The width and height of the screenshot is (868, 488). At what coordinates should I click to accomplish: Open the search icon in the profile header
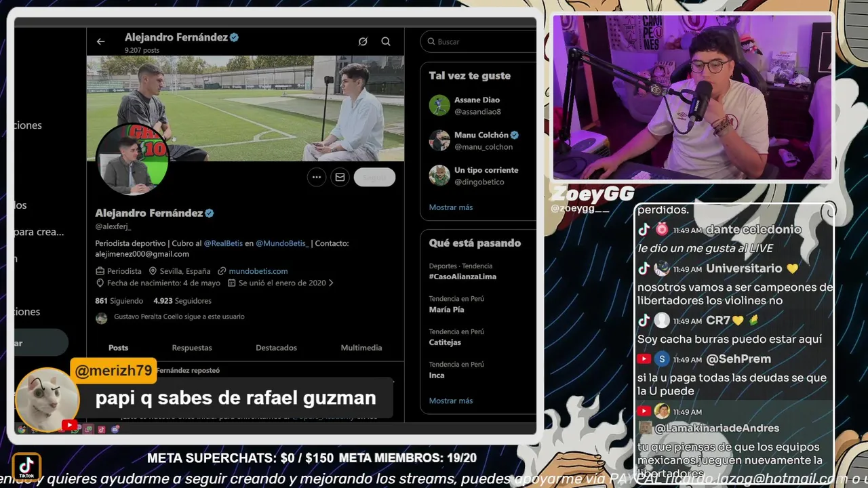point(386,41)
